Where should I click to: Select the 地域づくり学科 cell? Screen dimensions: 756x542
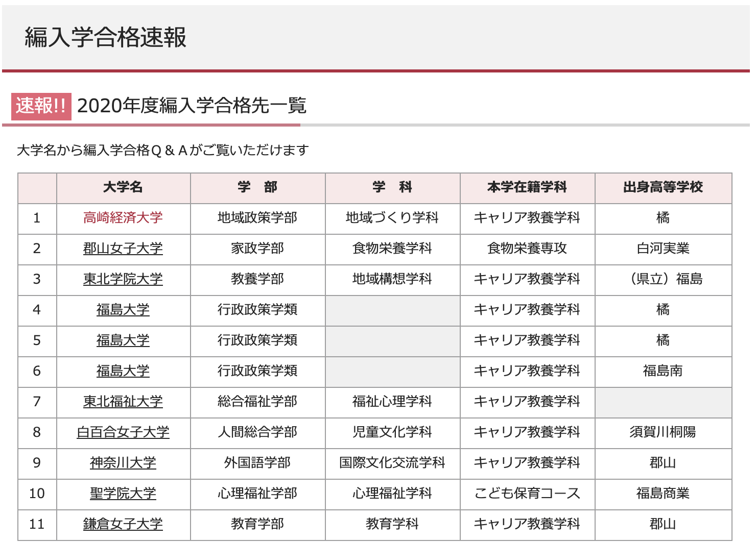click(x=392, y=218)
